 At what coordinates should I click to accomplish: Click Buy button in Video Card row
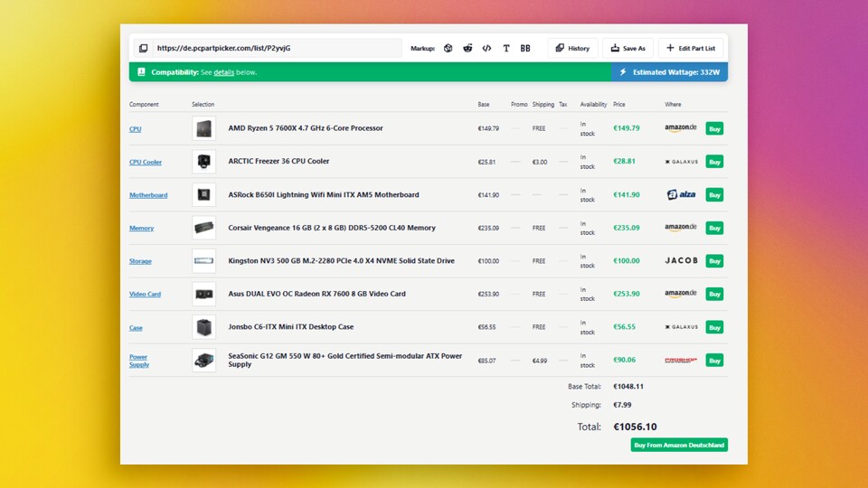pos(714,294)
